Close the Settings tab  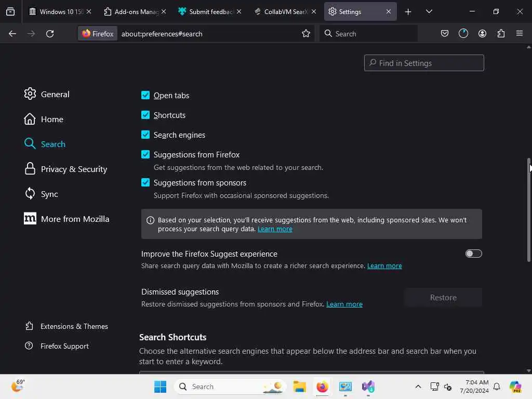[389, 12]
